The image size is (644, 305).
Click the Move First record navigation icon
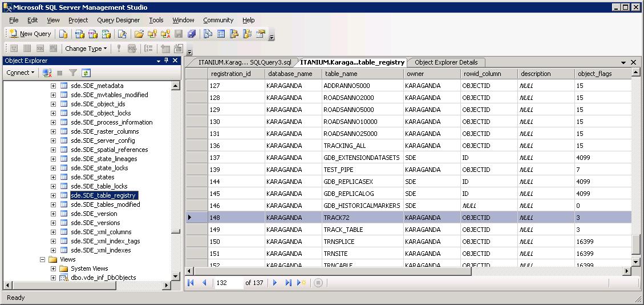[x=191, y=283]
